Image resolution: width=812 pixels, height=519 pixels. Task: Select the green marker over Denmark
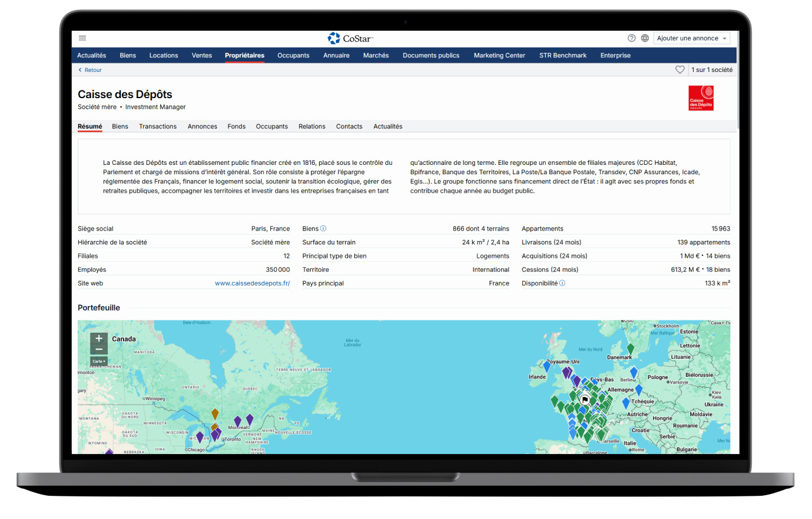click(x=630, y=349)
